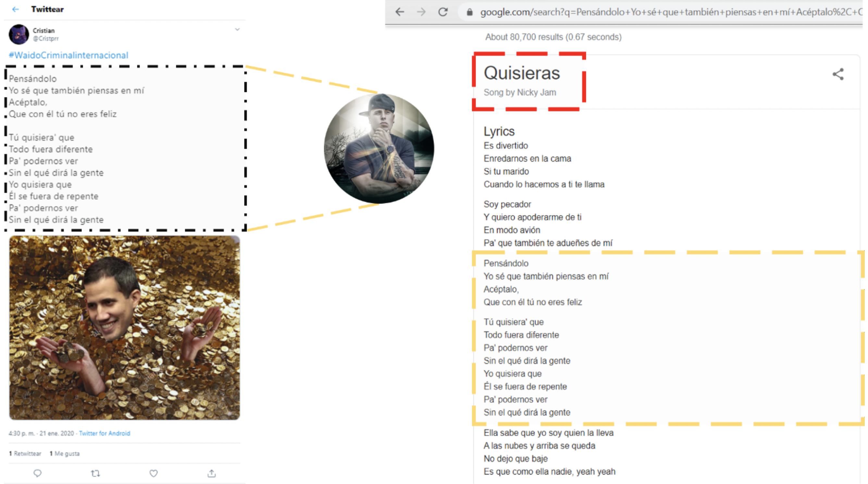868x484 pixels.
Task: Click the Twittear page title
Action: pyautogui.click(x=47, y=9)
